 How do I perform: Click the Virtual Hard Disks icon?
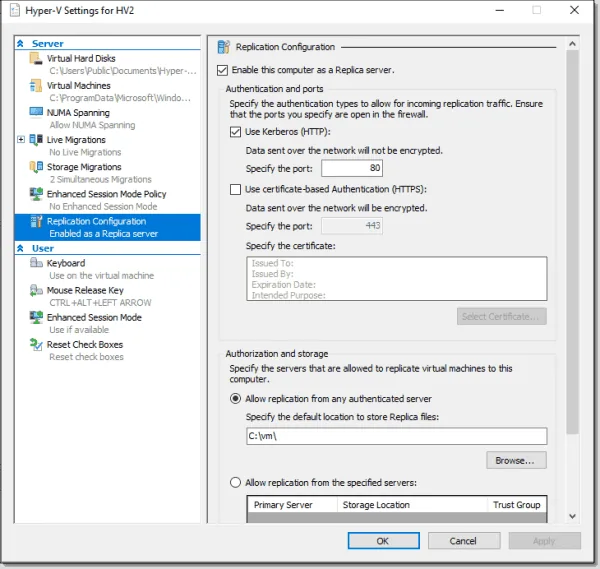pyautogui.click(x=36, y=59)
